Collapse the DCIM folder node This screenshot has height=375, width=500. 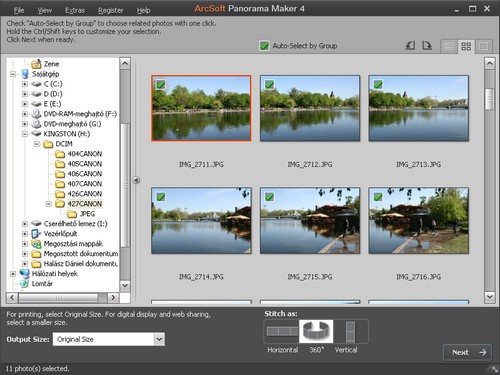click(x=37, y=144)
